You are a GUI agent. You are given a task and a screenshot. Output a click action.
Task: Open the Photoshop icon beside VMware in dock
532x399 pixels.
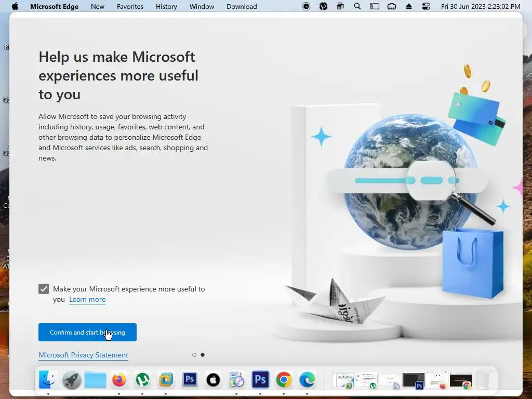[x=189, y=379]
